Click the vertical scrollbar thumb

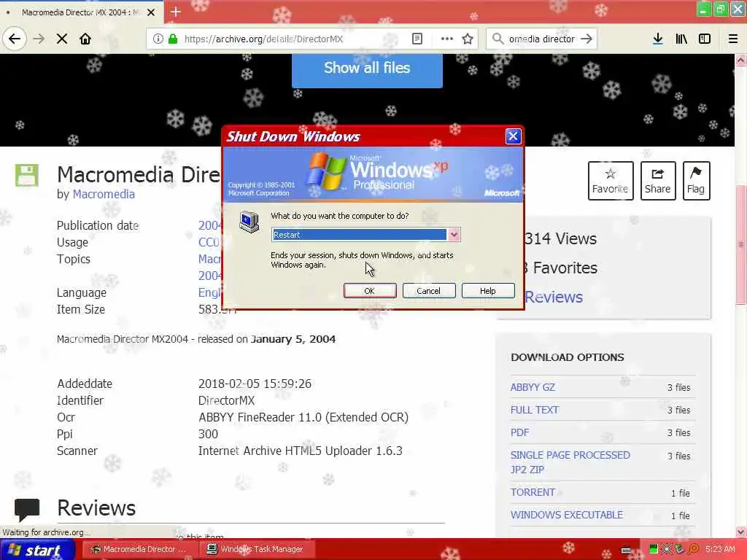click(741, 245)
